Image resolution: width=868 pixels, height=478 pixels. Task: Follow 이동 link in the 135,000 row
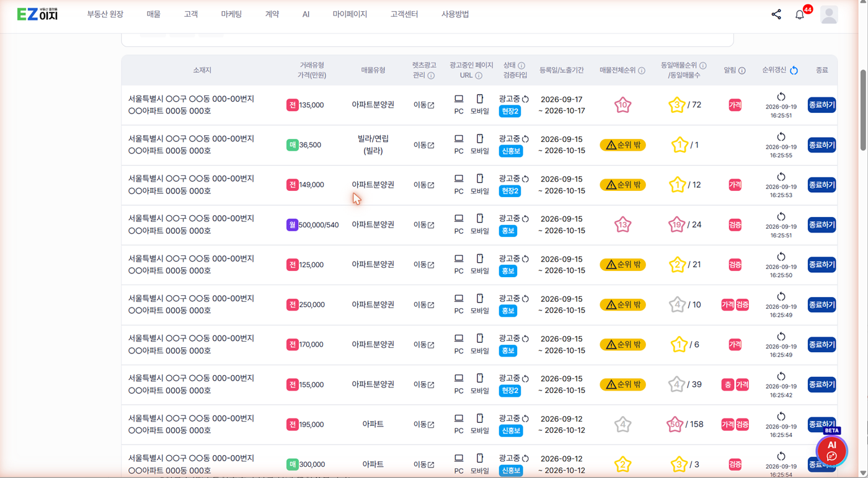(x=424, y=105)
